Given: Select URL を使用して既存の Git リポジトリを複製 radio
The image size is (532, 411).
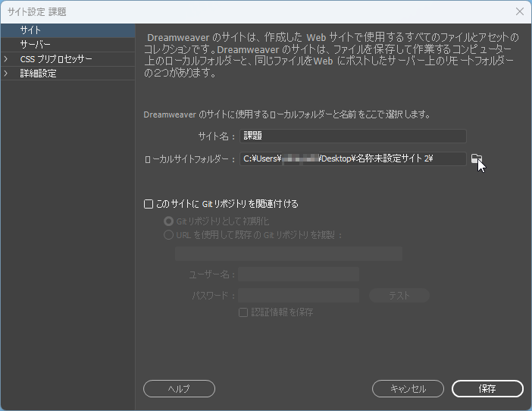Looking at the screenshot, I should click(169, 235).
